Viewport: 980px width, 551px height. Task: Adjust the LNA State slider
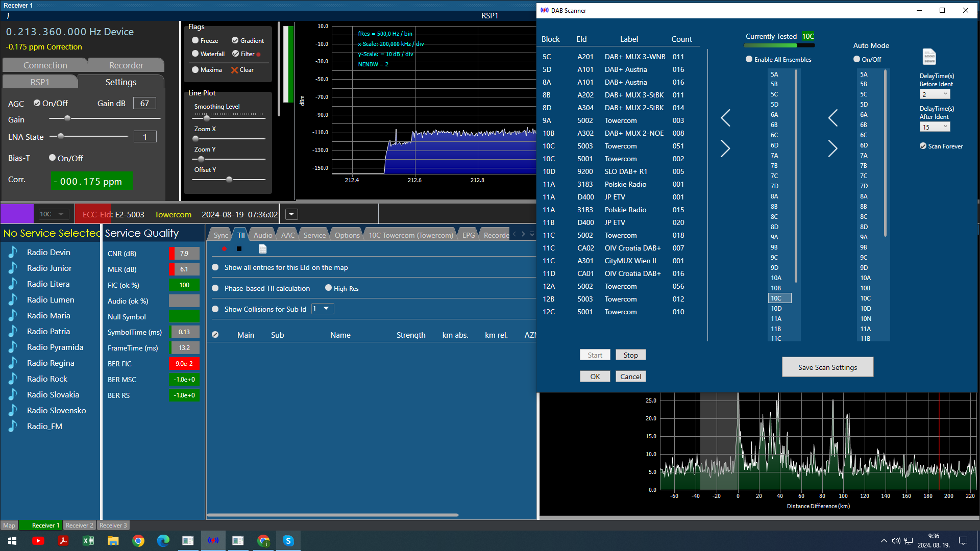click(61, 136)
